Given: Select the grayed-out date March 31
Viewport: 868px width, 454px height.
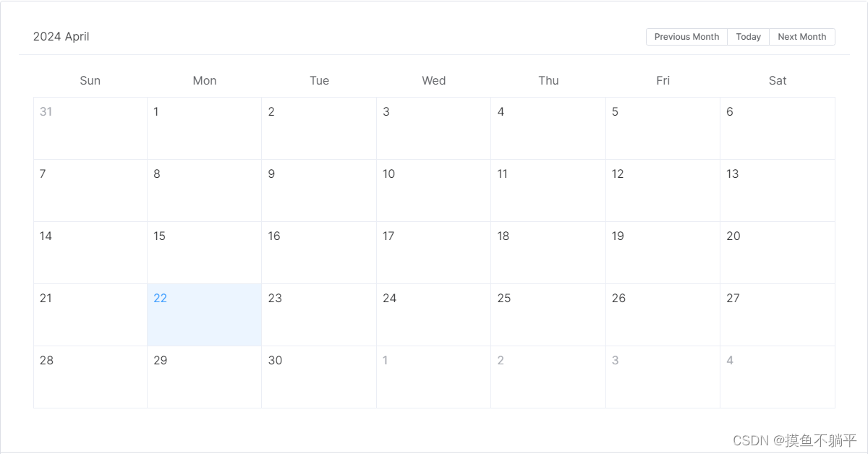Looking at the screenshot, I should [90, 128].
